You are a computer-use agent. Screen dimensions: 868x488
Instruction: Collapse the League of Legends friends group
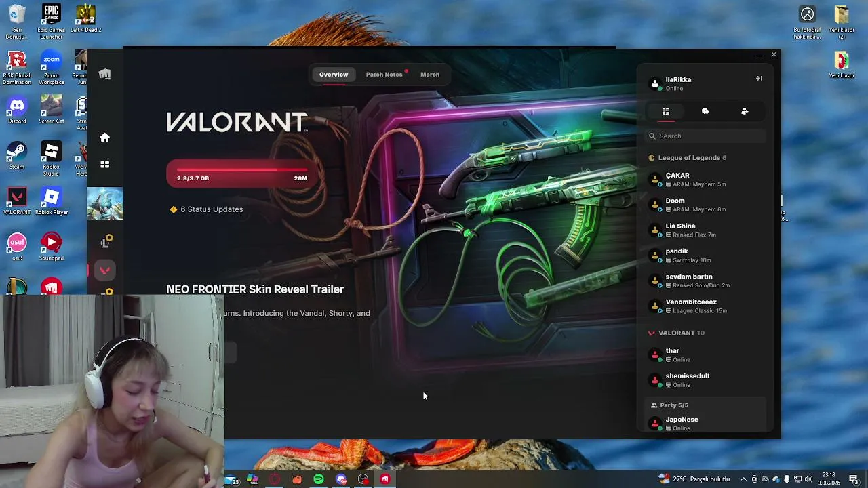tap(688, 158)
